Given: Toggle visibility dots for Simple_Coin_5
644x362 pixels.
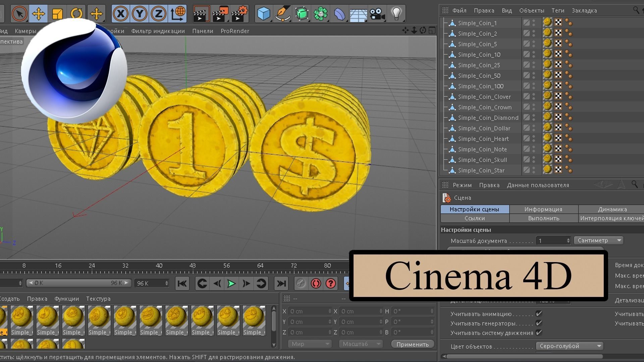Looking at the screenshot, I should click(534, 44).
